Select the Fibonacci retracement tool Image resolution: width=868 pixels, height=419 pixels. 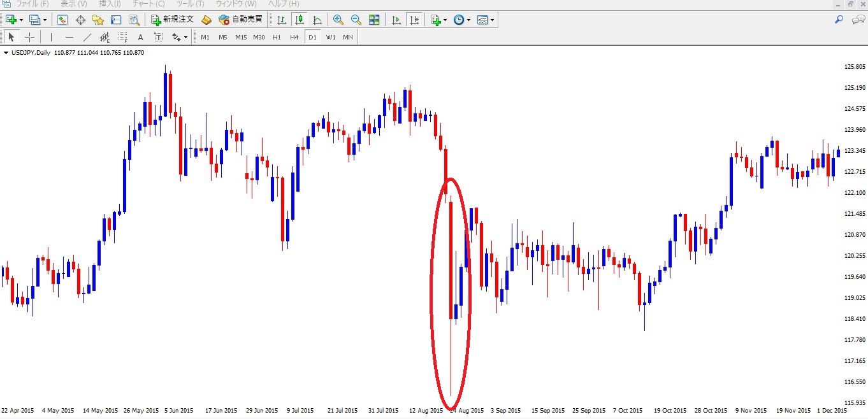[x=123, y=37]
